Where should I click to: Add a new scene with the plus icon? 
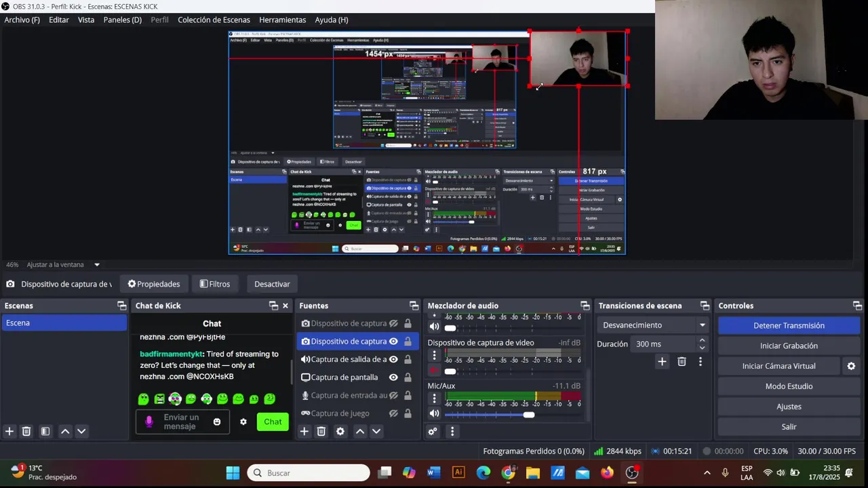tap(9, 431)
